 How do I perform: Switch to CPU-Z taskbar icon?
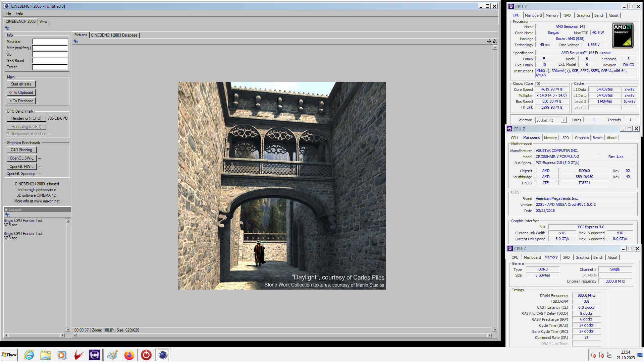click(x=95, y=355)
